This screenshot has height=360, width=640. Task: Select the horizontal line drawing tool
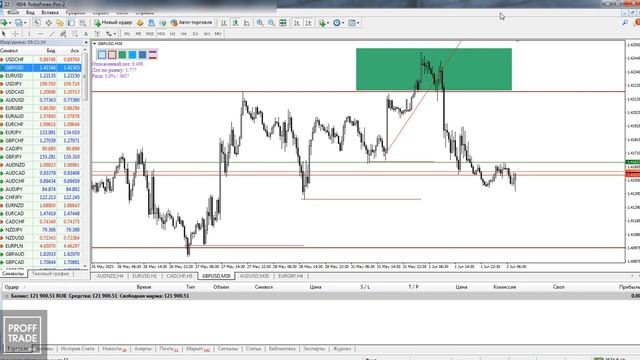(x=40, y=33)
